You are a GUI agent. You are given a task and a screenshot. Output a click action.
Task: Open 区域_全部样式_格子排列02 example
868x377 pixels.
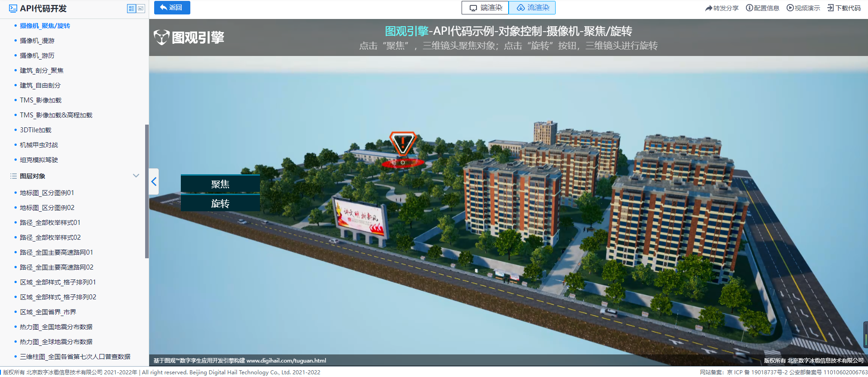pyautogui.click(x=58, y=297)
